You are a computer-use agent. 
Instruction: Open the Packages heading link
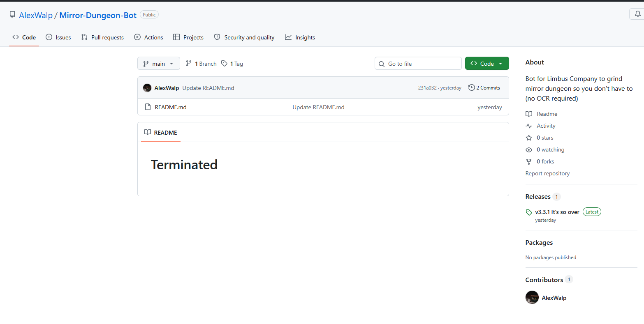pos(539,243)
